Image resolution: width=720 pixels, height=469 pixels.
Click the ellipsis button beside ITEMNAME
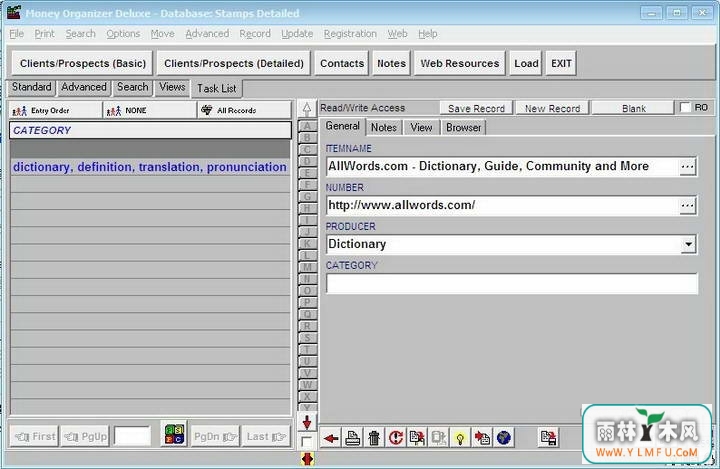[x=687, y=166]
